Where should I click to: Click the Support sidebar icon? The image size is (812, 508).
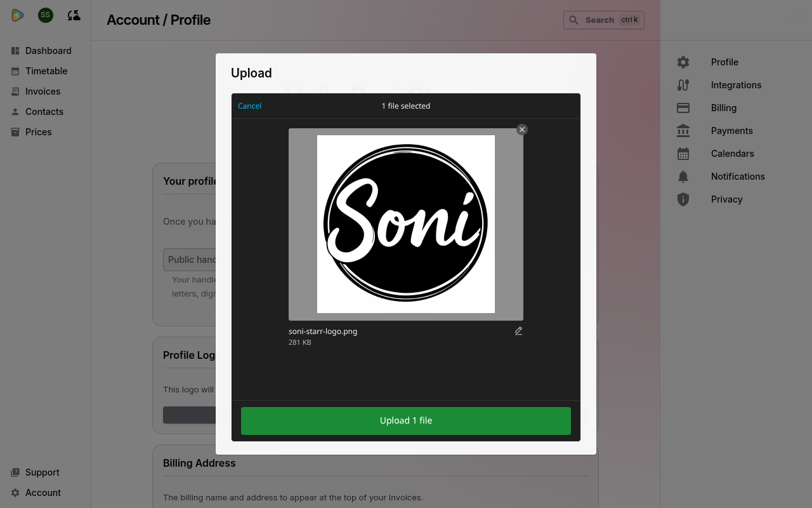click(15, 472)
